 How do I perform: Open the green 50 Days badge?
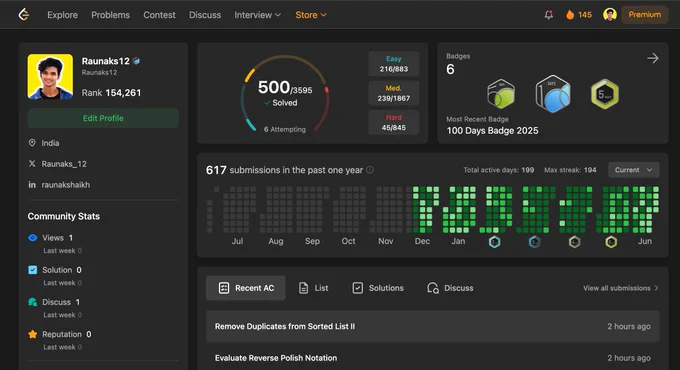coord(501,94)
